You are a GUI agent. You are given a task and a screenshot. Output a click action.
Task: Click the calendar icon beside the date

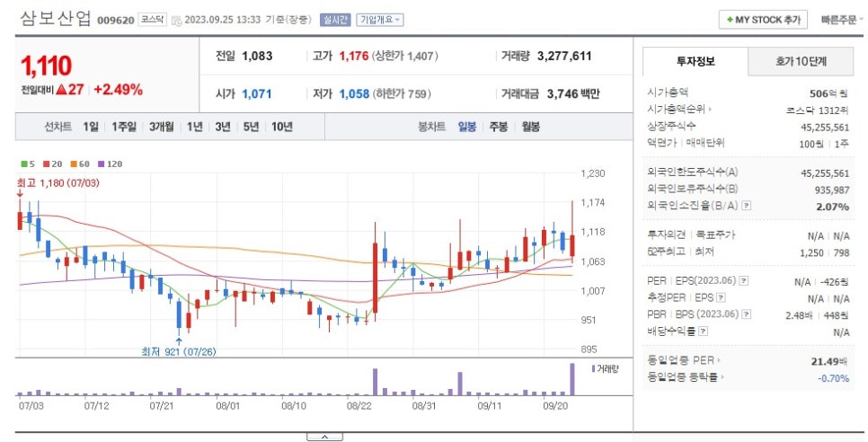coord(177,21)
